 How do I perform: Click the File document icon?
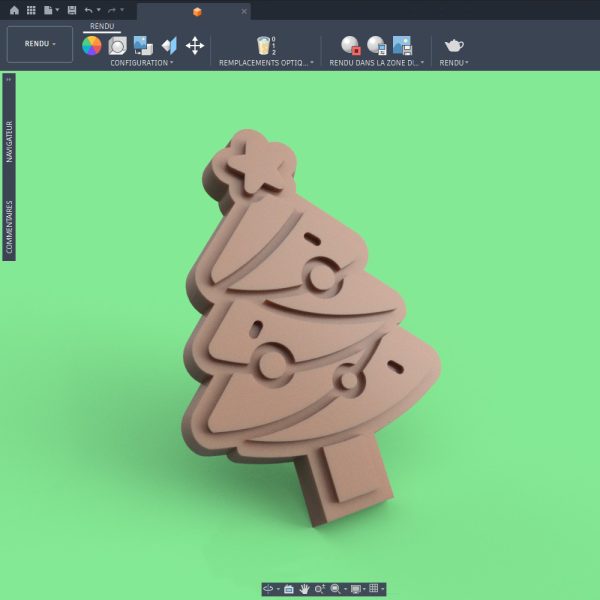[x=48, y=10]
